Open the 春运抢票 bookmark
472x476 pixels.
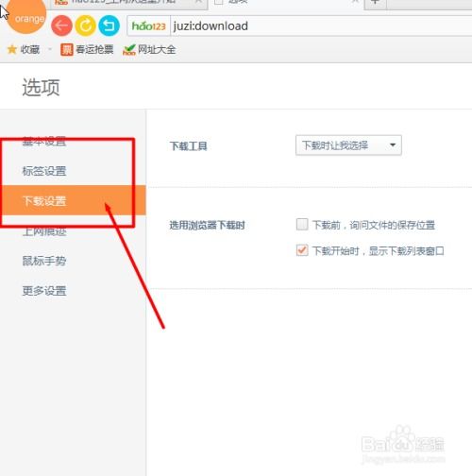point(87,49)
